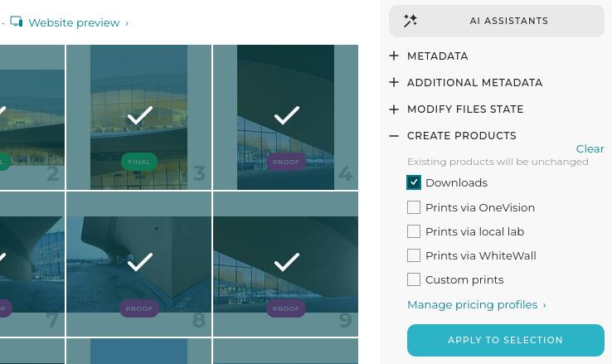
Task: Open the Website preview link
Action: click(74, 22)
